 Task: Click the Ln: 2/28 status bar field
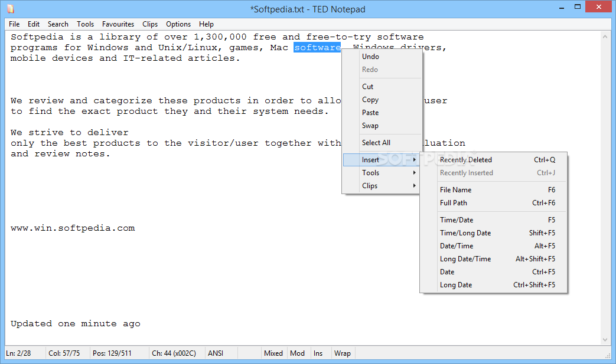tap(24, 353)
